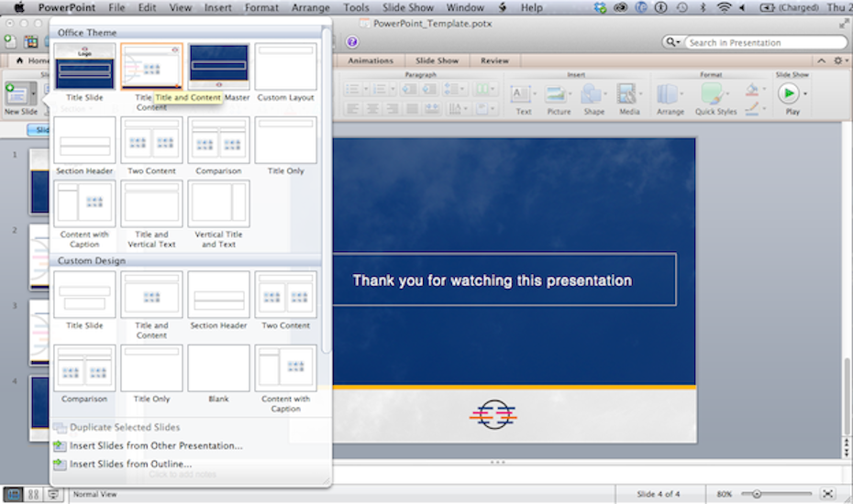Click the Picture insert icon
Image resolution: width=853 pixels, height=504 pixels.
click(x=558, y=94)
